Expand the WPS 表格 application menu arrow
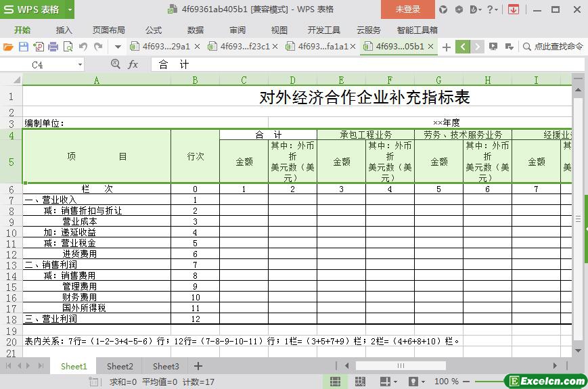This screenshot has height=389, width=588. coord(70,9)
